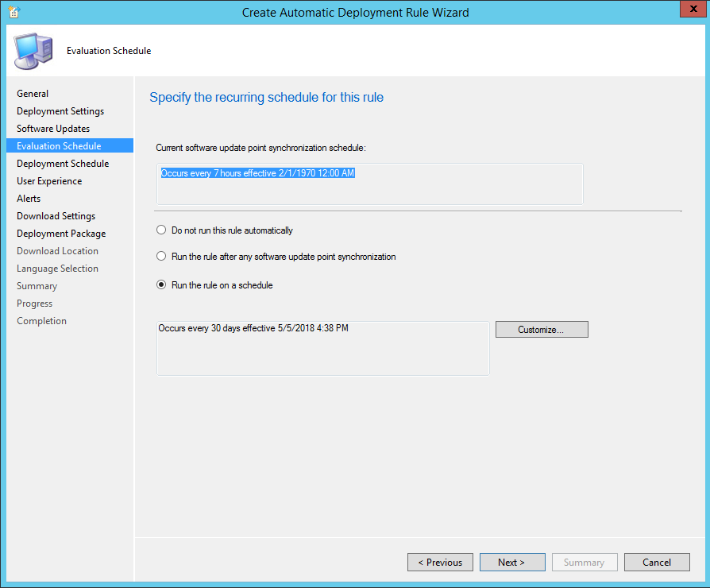Select 'Do not run this rule automatically'
The height and width of the screenshot is (588, 710).
tap(162, 230)
